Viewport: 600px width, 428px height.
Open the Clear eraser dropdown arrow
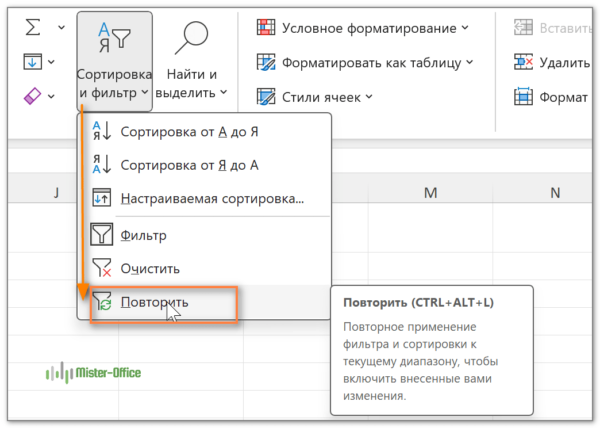point(62,98)
